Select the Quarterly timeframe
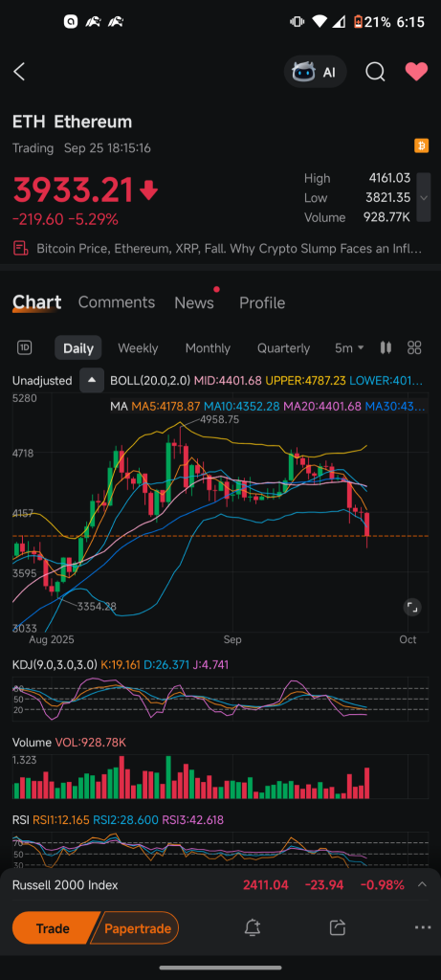441x980 pixels. pyautogui.click(x=283, y=348)
